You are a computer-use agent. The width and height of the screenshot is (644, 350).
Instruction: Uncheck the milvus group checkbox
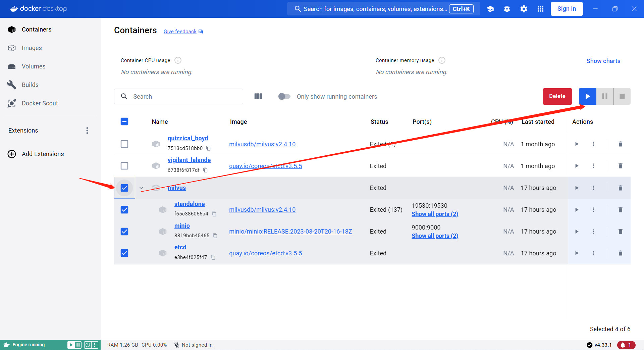pyautogui.click(x=124, y=188)
